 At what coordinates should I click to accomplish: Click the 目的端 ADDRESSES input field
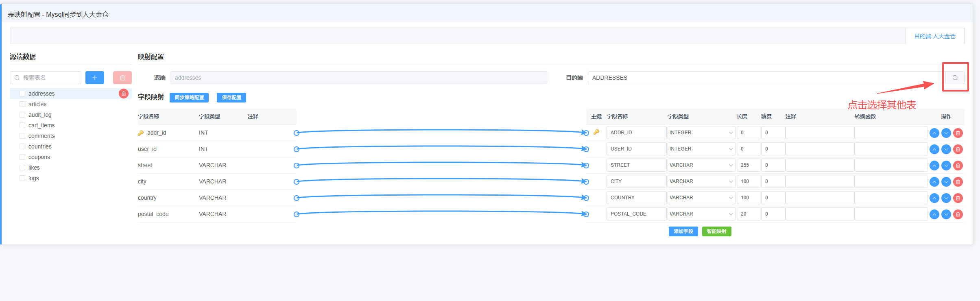(767, 78)
